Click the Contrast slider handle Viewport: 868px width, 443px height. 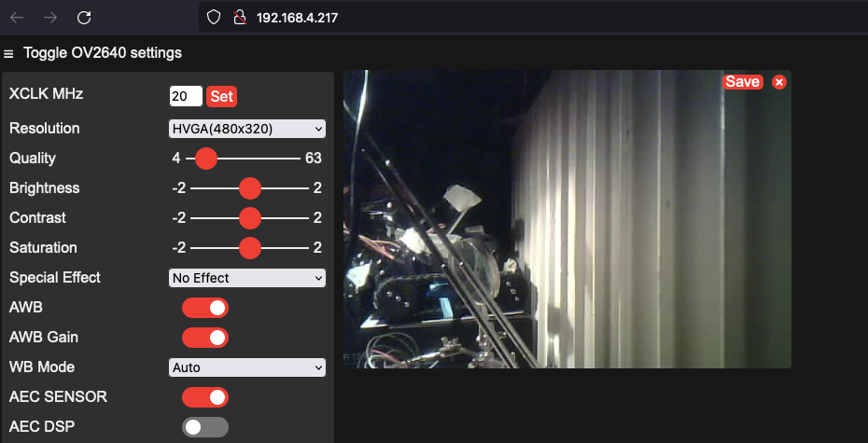click(x=249, y=218)
